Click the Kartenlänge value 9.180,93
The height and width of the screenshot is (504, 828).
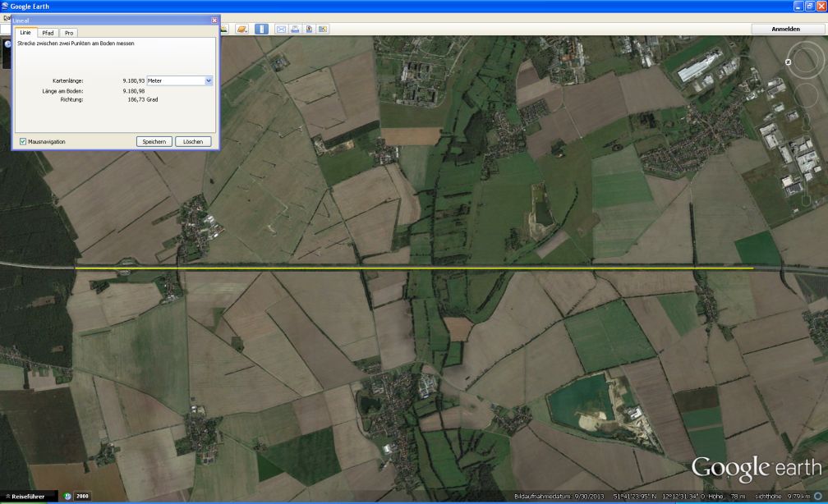coord(134,80)
